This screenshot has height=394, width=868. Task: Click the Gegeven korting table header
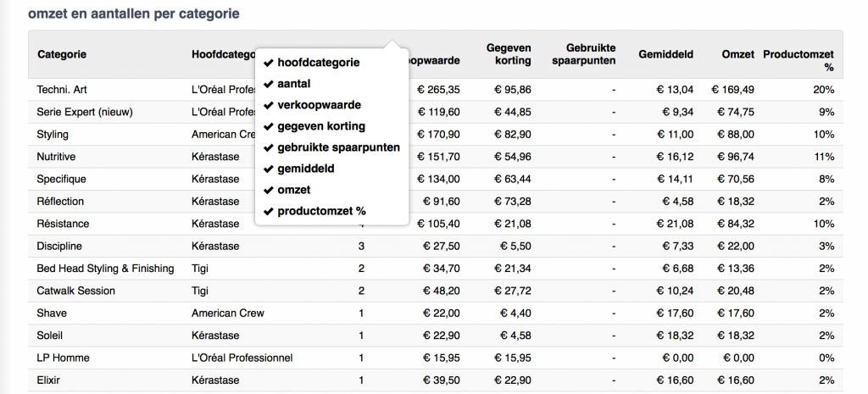pyautogui.click(x=509, y=55)
